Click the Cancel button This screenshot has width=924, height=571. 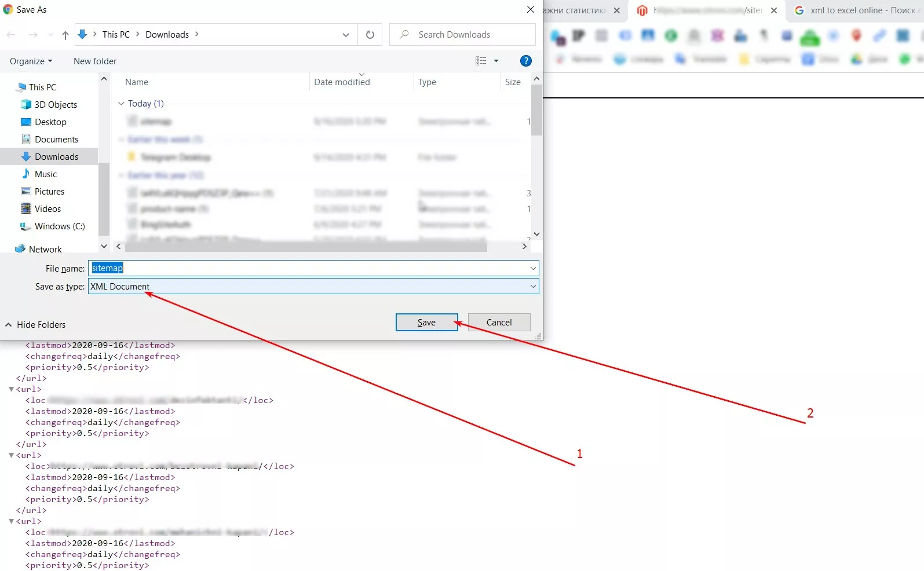pyautogui.click(x=499, y=323)
